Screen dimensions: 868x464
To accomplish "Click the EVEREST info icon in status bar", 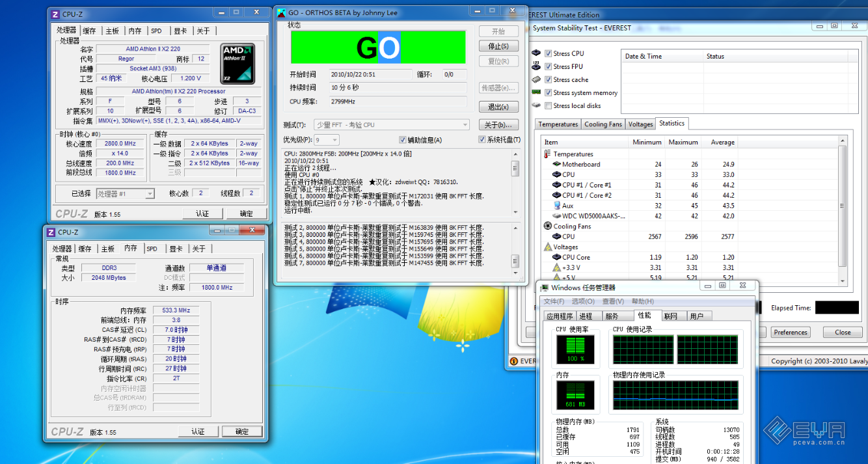I will [513, 361].
